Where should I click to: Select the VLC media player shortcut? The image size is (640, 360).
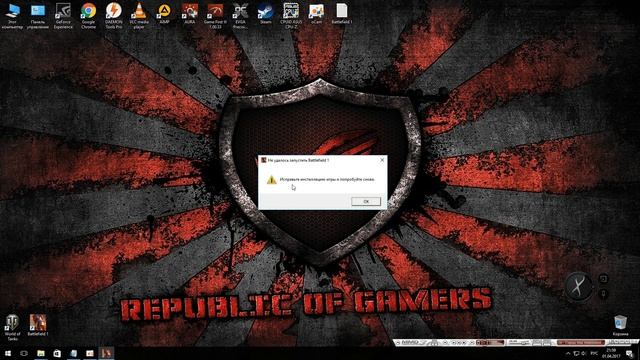click(x=139, y=16)
